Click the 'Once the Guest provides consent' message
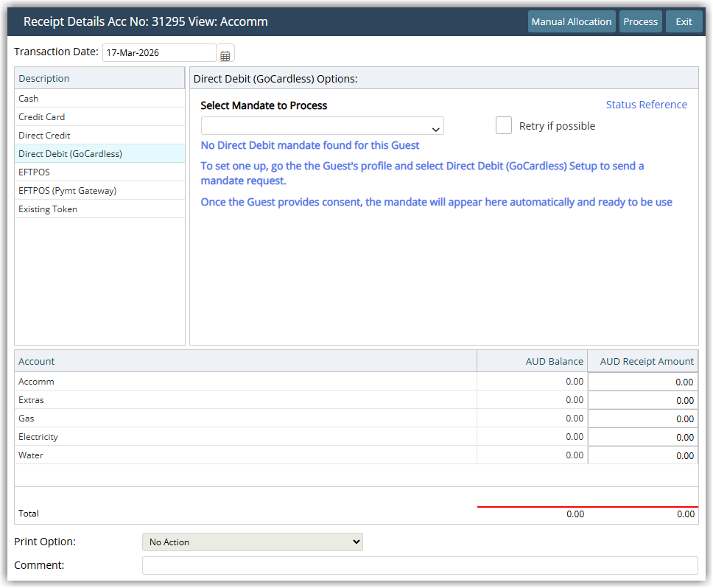Screen dimensions: 713x588 437,202
